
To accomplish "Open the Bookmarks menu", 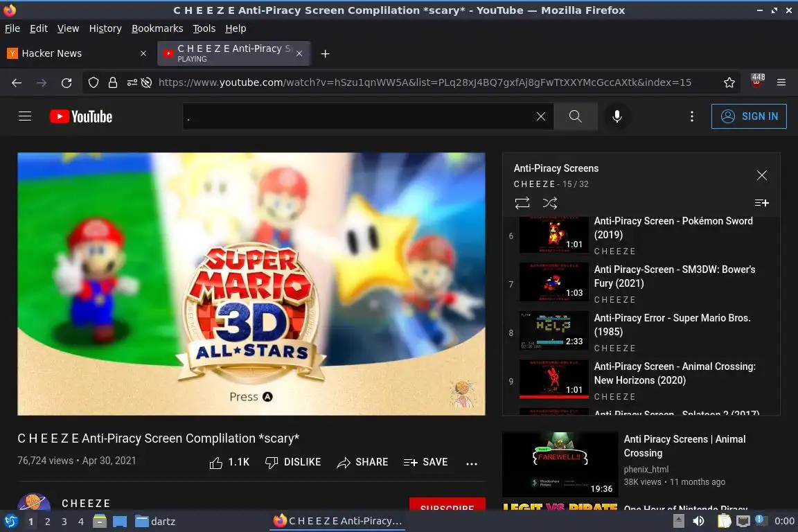I will coord(157,28).
